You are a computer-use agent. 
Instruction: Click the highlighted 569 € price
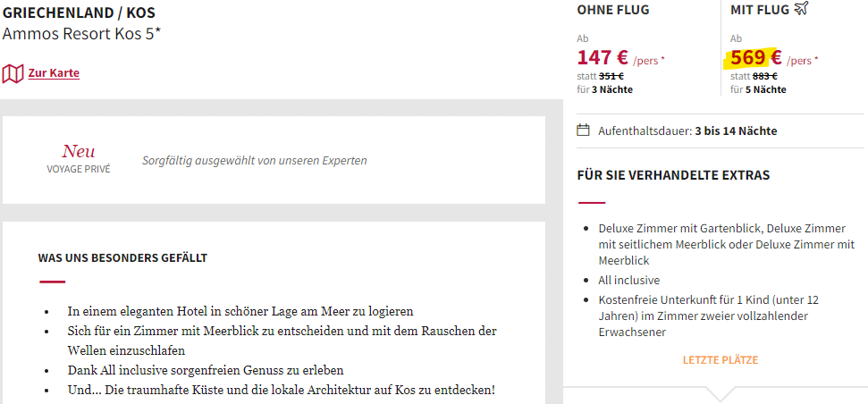tap(756, 57)
